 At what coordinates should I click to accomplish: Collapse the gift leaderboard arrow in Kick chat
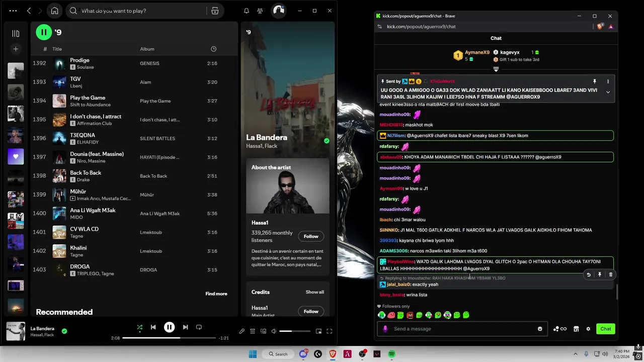[x=496, y=69]
